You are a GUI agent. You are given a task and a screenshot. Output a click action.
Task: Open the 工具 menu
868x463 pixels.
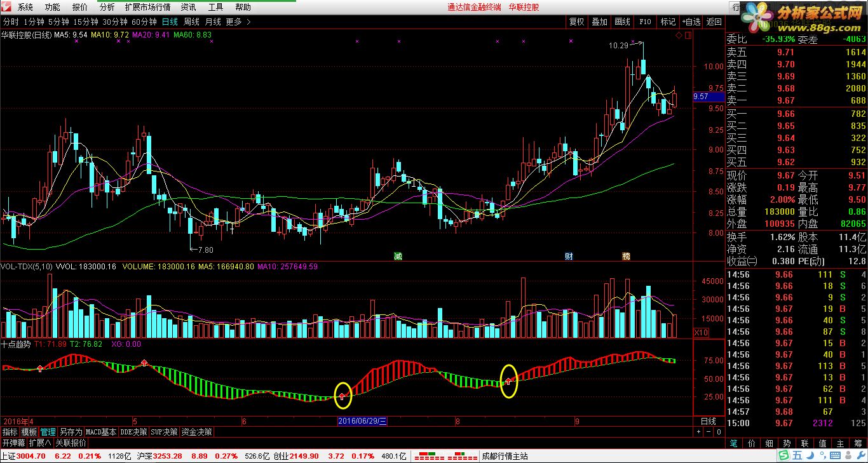coord(216,7)
